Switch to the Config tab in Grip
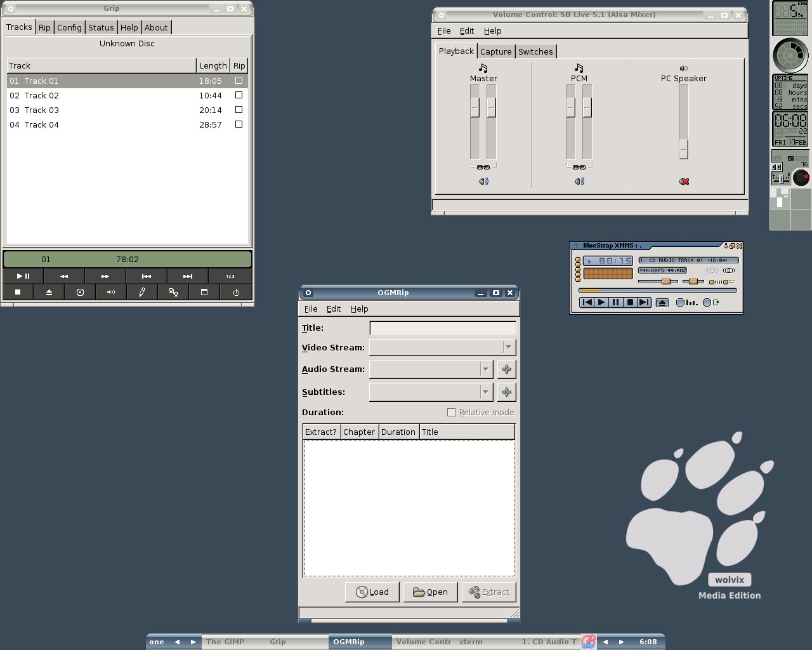The image size is (812, 650). tap(69, 27)
